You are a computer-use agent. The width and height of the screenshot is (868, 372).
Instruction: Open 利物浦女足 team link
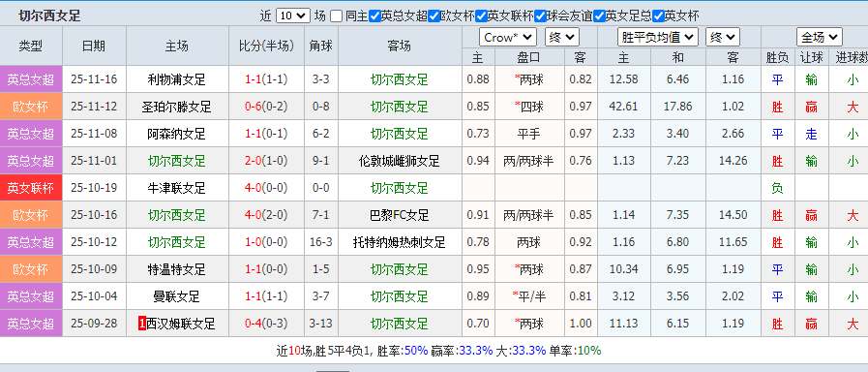point(176,79)
